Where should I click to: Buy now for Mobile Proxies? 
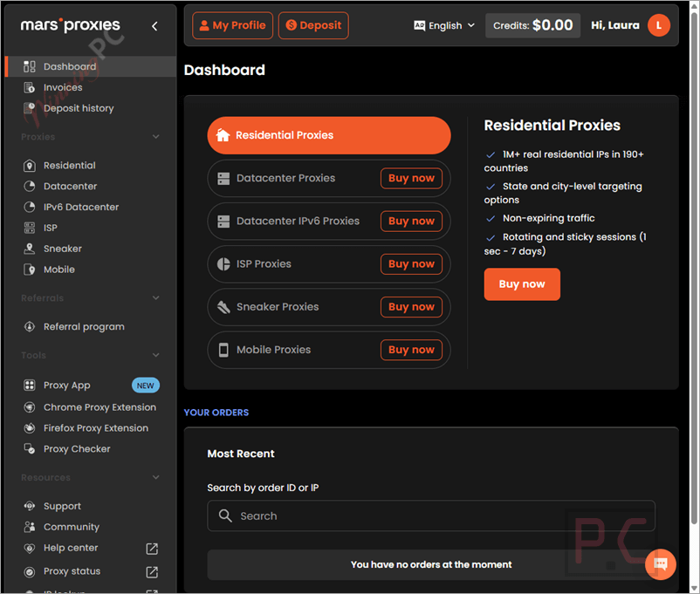[411, 350]
